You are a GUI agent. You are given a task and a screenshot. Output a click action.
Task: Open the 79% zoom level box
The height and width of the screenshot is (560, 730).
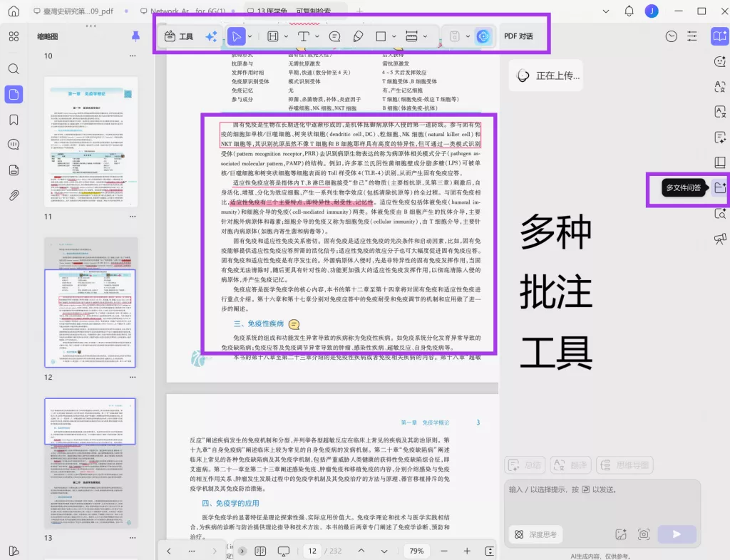pyautogui.click(x=416, y=551)
